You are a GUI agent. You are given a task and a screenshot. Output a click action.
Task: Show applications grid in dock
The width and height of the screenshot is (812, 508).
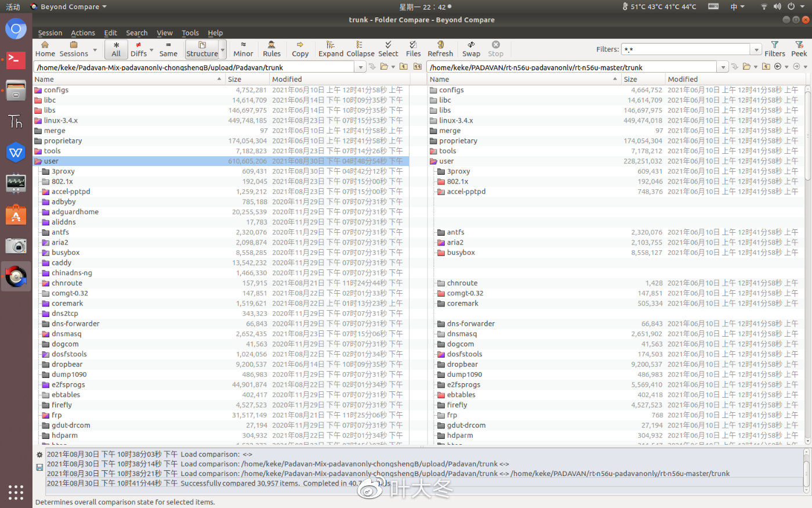(16, 492)
